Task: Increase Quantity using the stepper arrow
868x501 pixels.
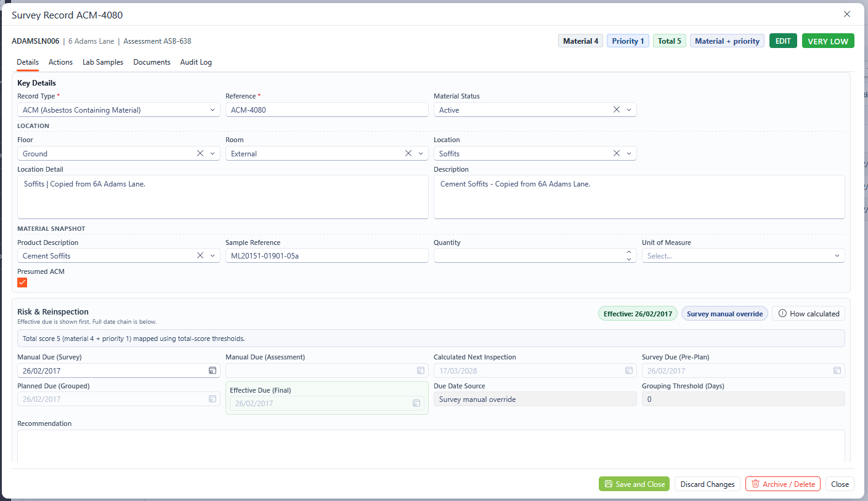Action: 628,252
